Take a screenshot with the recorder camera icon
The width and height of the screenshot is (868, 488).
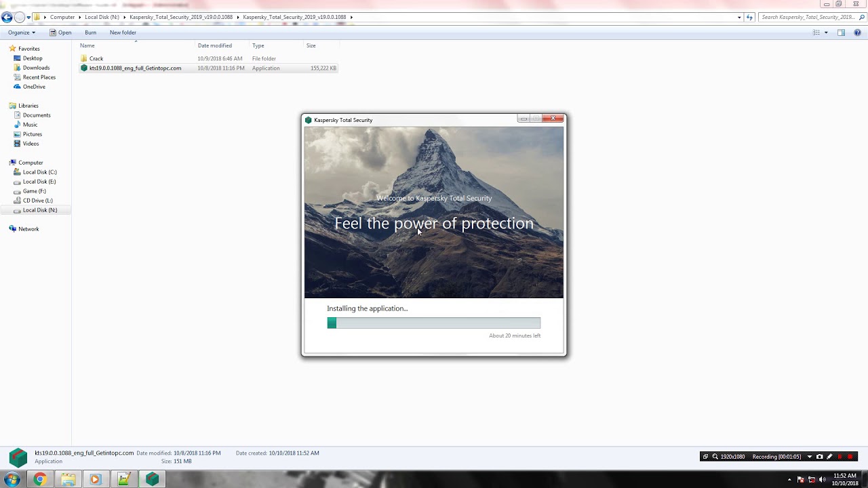click(819, 457)
